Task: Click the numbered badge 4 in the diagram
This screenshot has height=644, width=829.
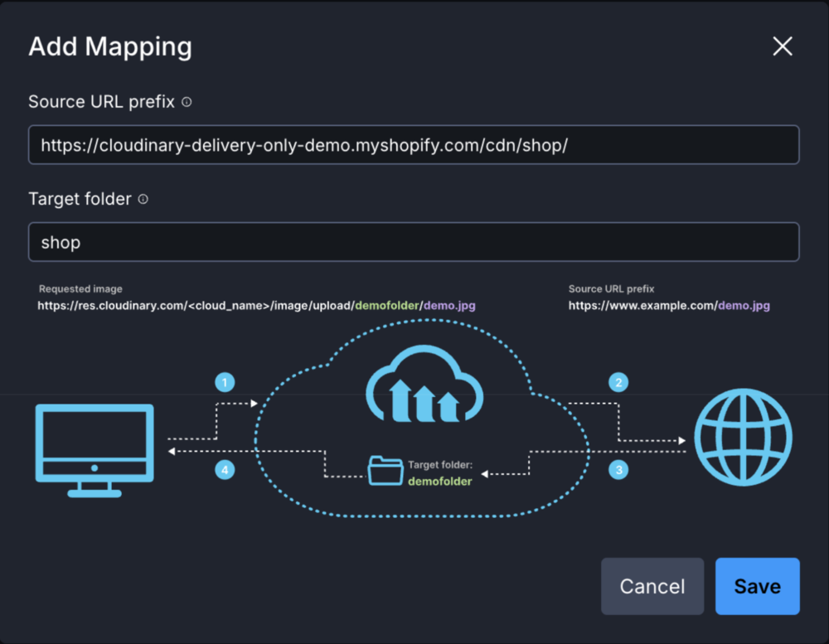Action: pyautogui.click(x=224, y=469)
